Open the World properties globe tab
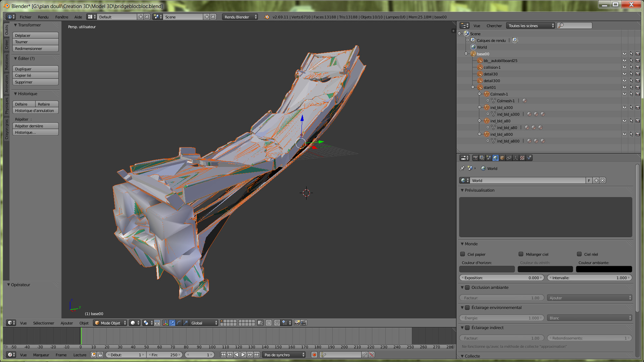Viewport: 644px width, 362px height. (x=495, y=158)
